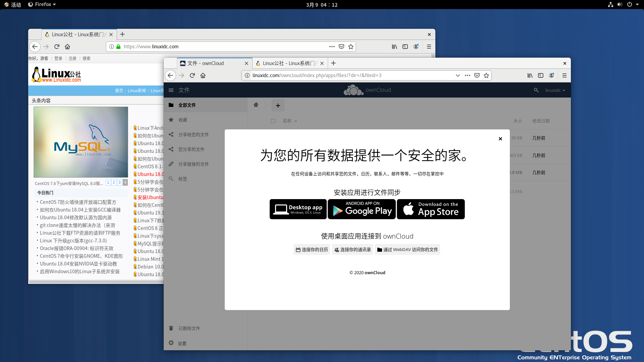Toggle the select-all files checkbox
The height and width of the screenshot is (362, 644).
[x=273, y=121]
